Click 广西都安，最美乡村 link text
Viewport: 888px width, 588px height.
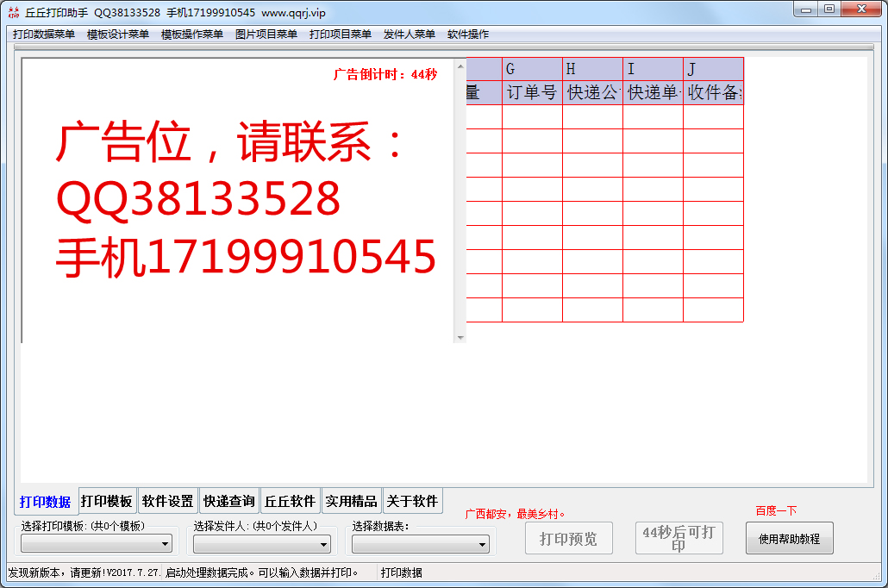(x=515, y=514)
